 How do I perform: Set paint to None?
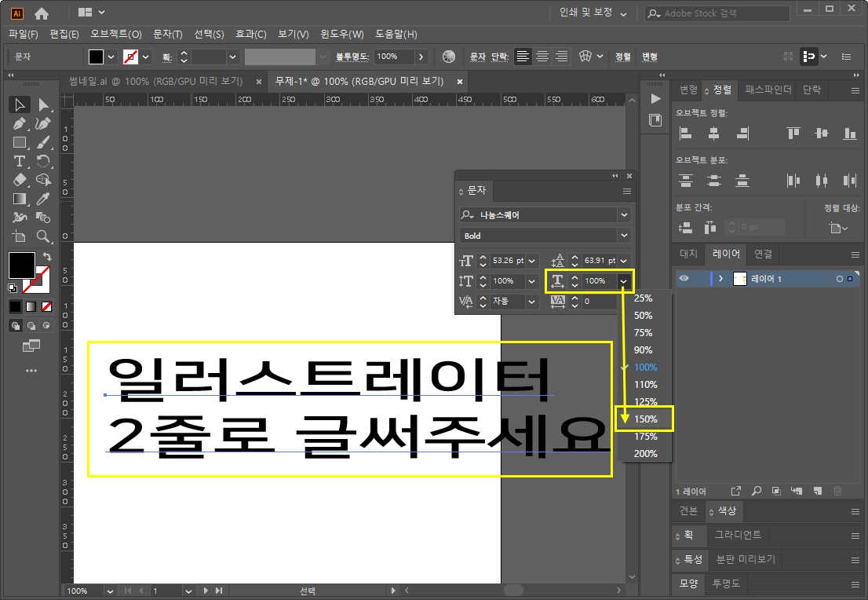47,306
